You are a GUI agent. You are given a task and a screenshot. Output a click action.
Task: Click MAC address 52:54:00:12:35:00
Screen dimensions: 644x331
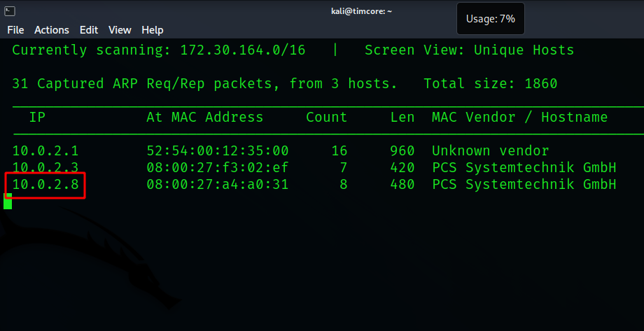218,150
